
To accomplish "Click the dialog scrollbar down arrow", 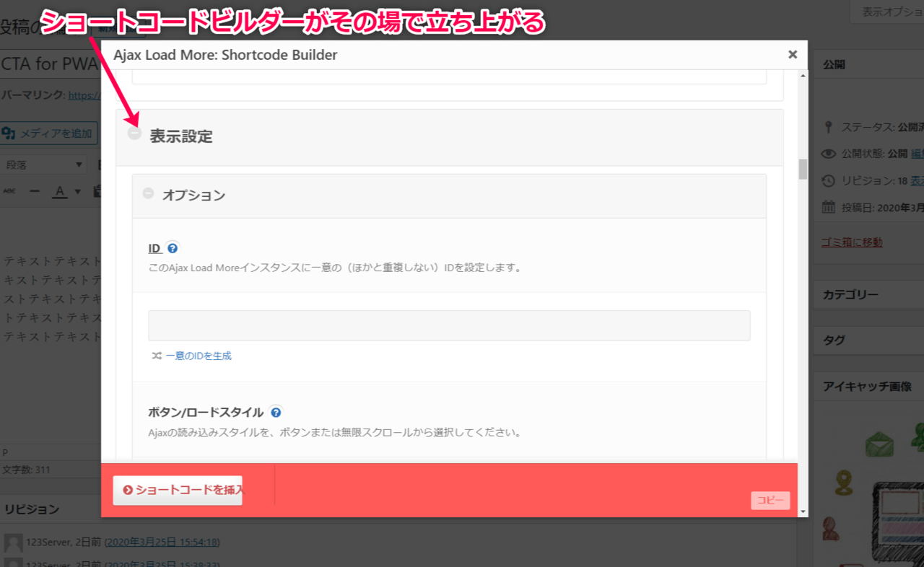I will coord(803,511).
